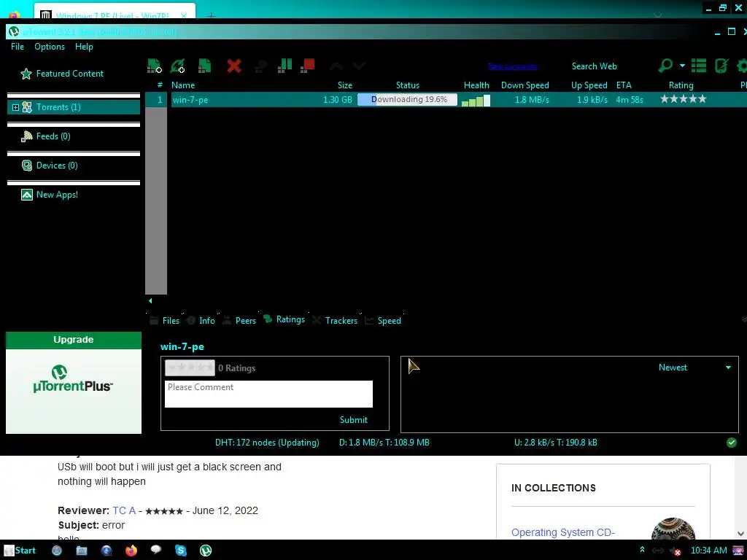Viewport: 747px width, 560px height.
Task: Sort by the Health column header
Action: click(x=476, y=85)
